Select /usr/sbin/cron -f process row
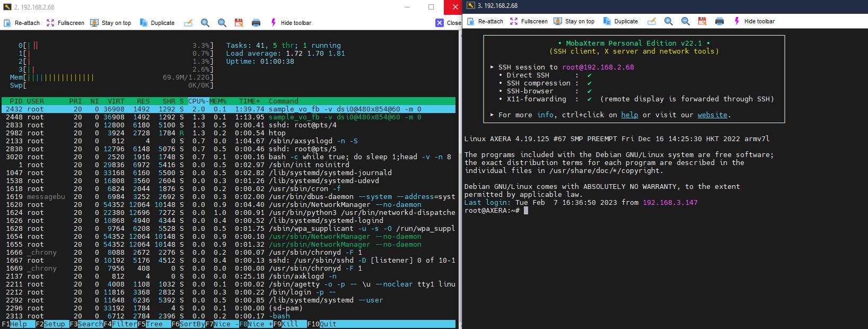Image resolution: width=868 pixels, height=329 pixels. (x=229, y=188)
